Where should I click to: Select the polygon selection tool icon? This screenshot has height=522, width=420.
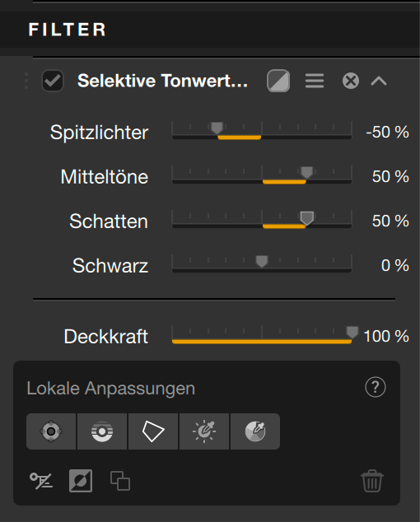[x=153, y=431]
